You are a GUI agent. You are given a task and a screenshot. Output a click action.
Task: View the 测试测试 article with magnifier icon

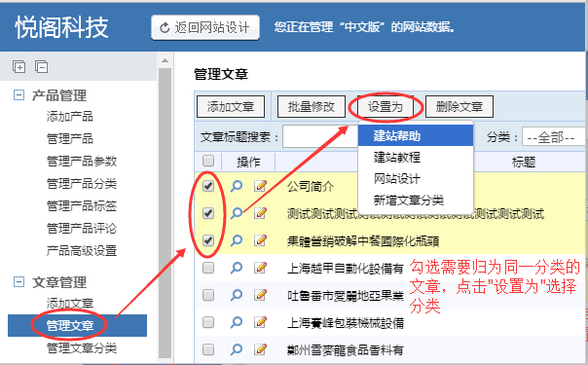pyautogui.click(x=237, y=213)
